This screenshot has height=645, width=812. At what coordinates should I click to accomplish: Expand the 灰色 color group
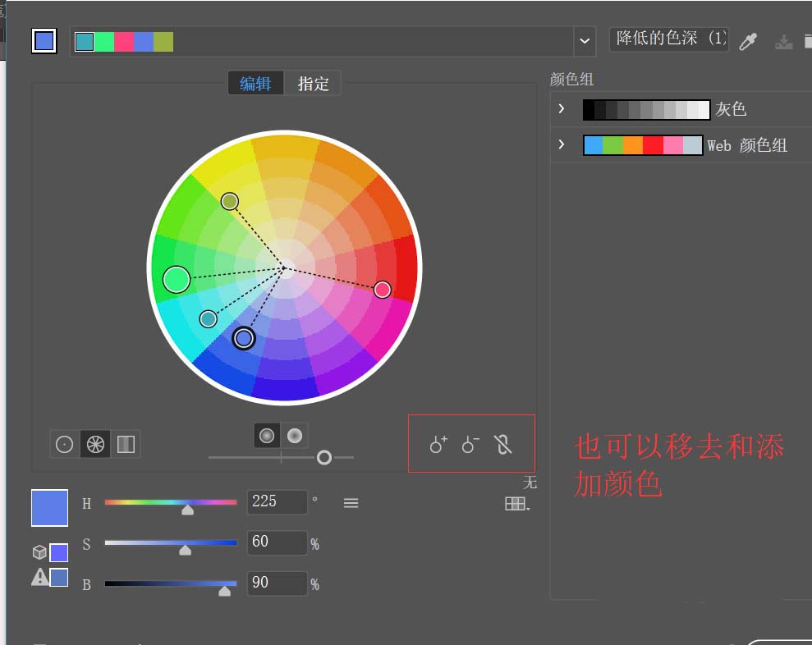point(562,108)
